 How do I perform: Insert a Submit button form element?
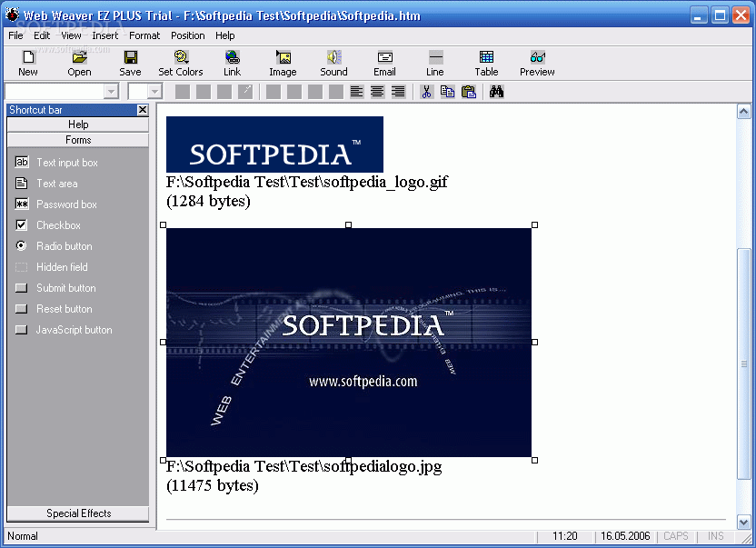pyautogui.click(x=56, y=288)
